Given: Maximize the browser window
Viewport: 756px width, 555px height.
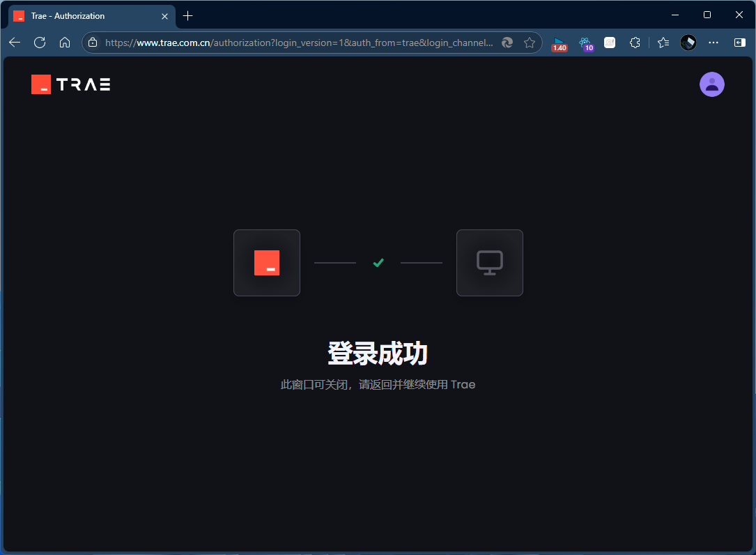Looking at the screenshot, I should pos(707,15).
